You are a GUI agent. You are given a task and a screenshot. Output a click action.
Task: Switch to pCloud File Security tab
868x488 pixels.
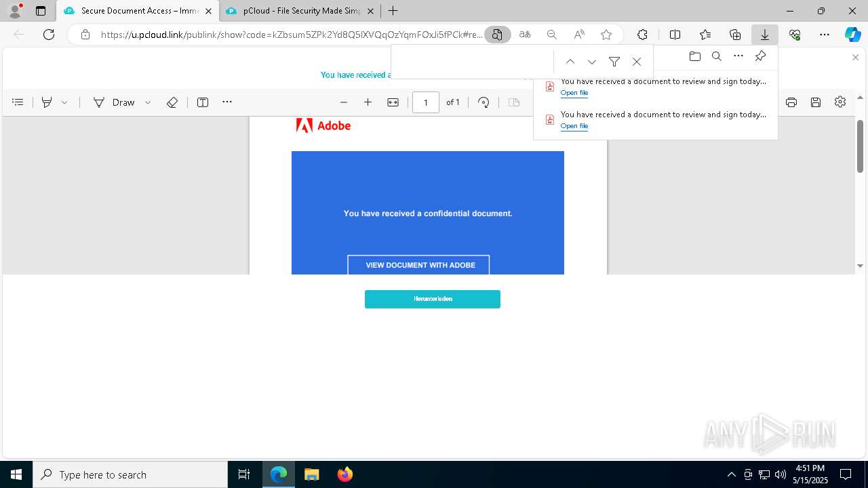coord(300,11)
